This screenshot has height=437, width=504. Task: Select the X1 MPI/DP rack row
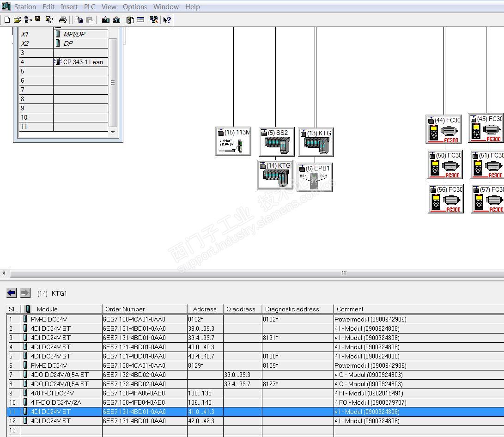click(x=64, y=34)
